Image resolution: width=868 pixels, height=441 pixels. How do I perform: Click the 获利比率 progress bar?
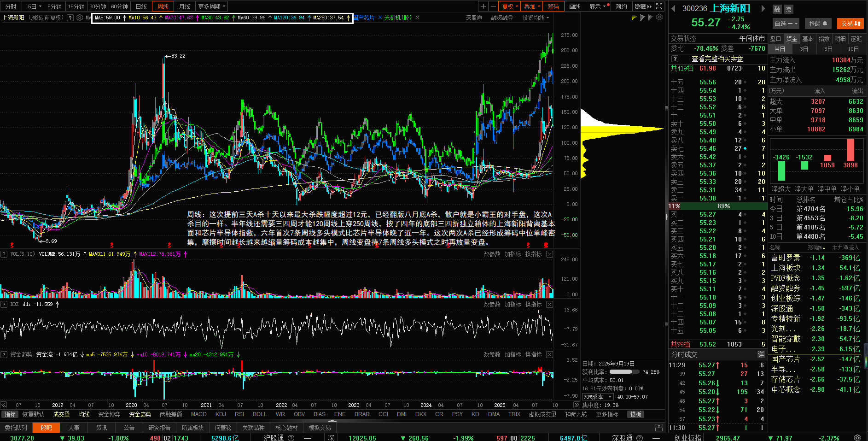[625, 371]
